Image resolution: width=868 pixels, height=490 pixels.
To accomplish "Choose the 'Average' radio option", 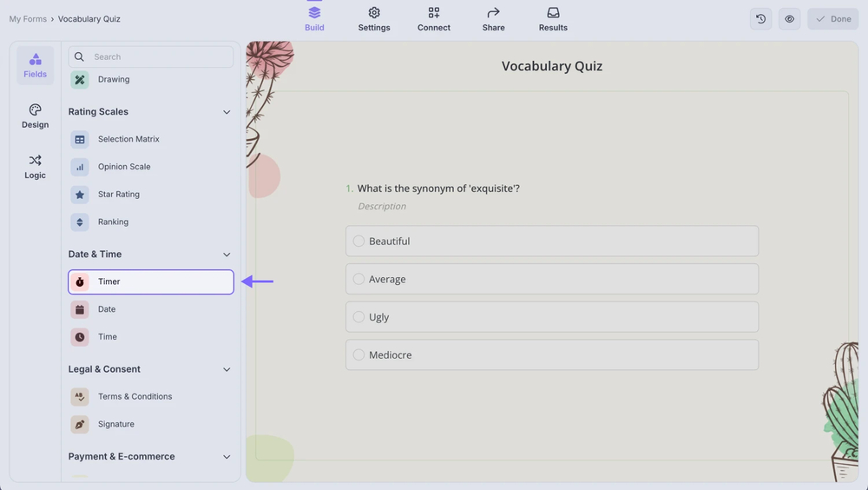I will coord(358,280).
